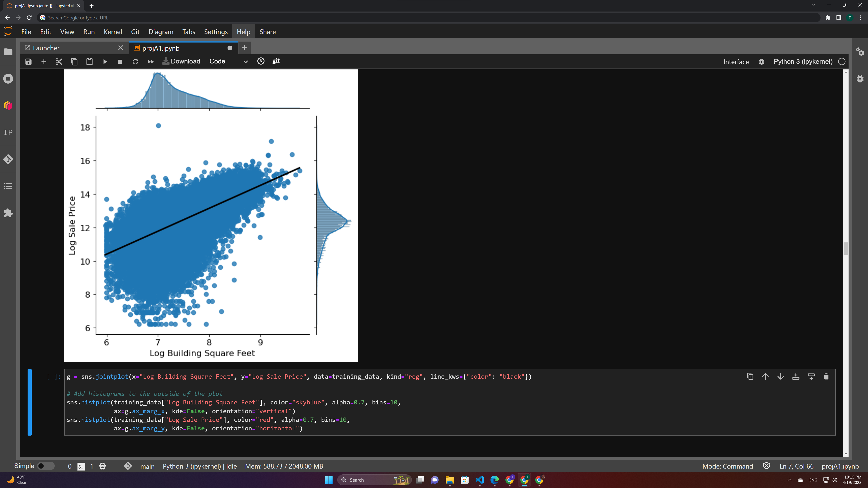The width and height of the screenshot is (868, 488).
Task: Open the Edit menu
Action: pos(45,32)
